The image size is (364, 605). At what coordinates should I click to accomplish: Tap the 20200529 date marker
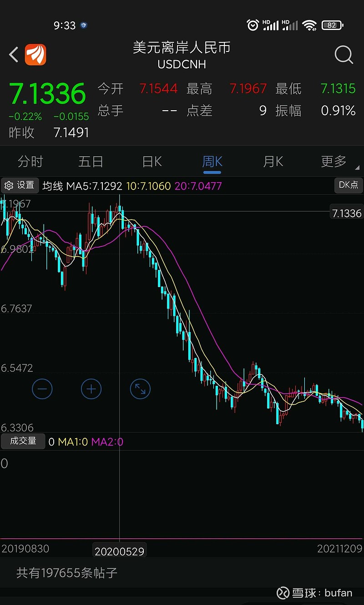coord(119,550)
